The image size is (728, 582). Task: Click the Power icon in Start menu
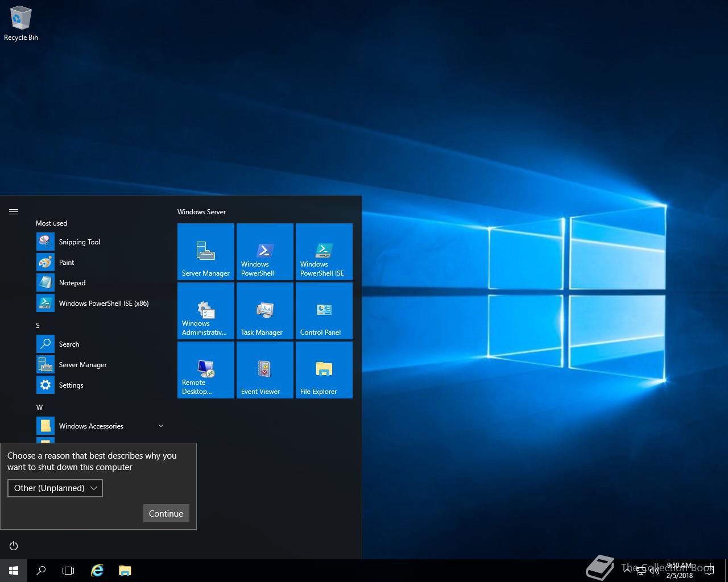click(x=14, y=546)
